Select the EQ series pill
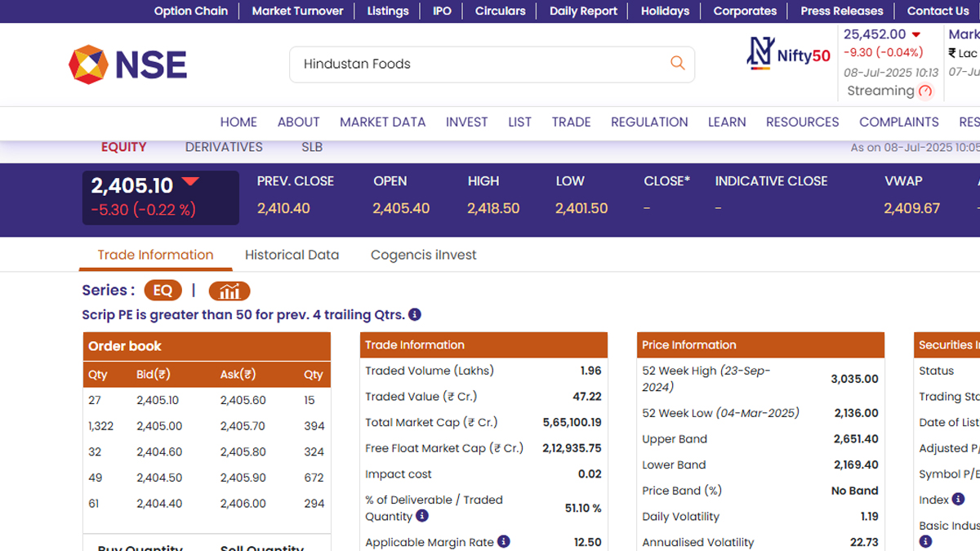 (163, 291)
